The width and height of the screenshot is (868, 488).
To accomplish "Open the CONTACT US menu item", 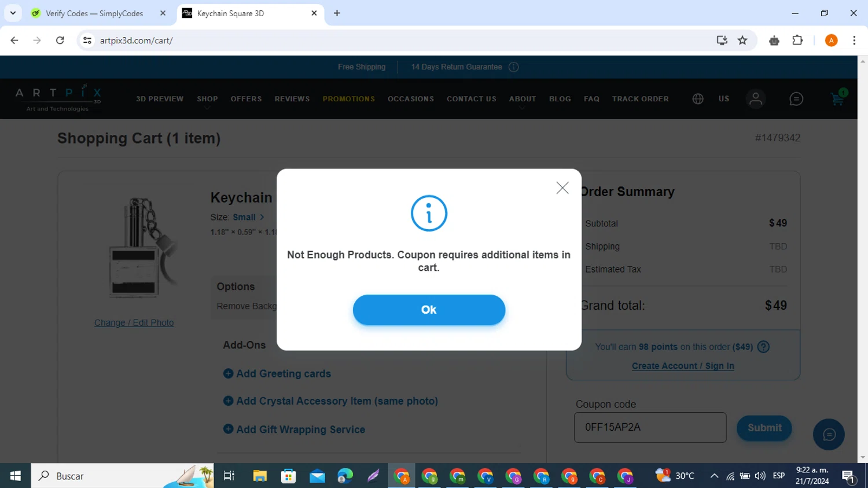I will [472, 99].
